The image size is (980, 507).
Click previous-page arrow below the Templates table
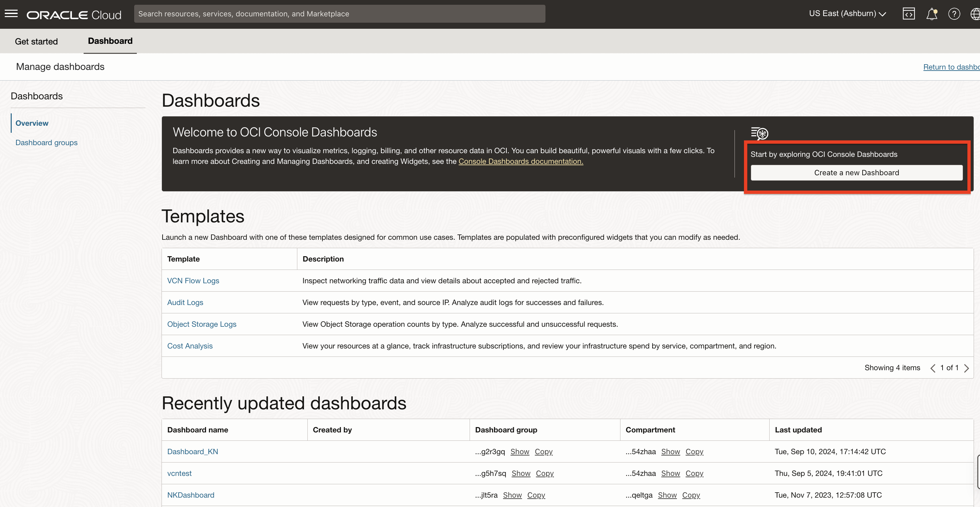coord(933,368)
